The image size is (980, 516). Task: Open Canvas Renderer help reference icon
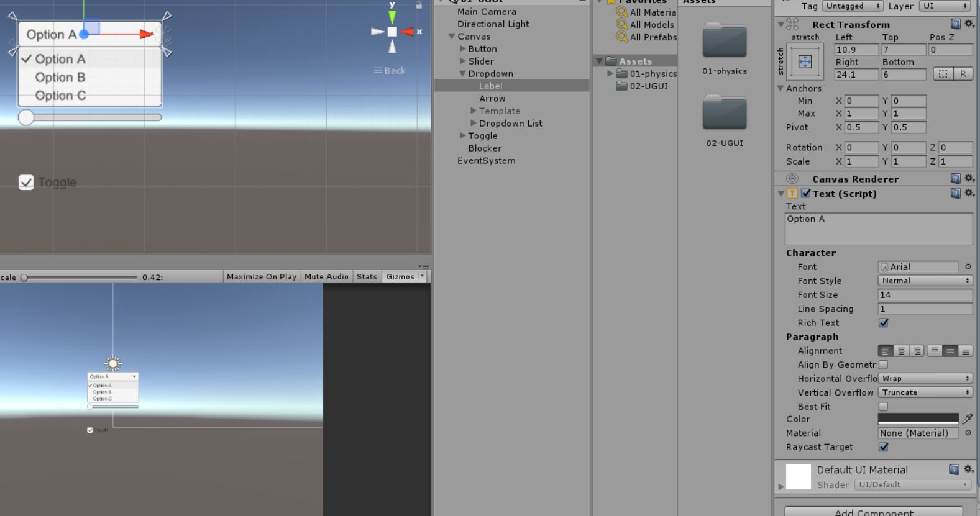pos(956,178)
